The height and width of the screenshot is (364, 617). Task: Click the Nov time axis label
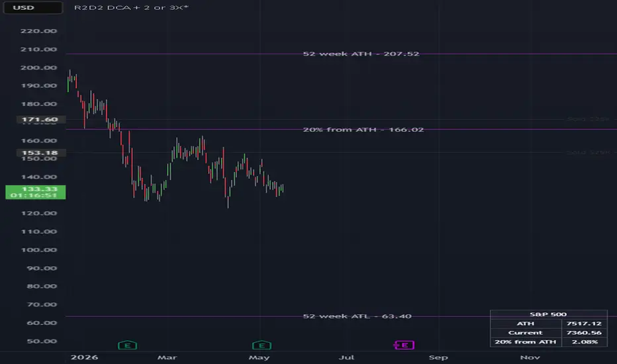click(x=530, y=357)
